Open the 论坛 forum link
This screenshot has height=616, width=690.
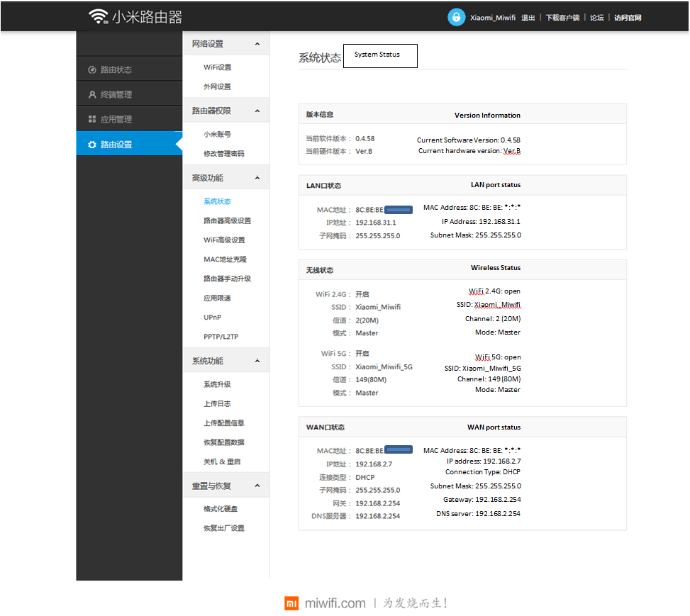pos(596,18)
